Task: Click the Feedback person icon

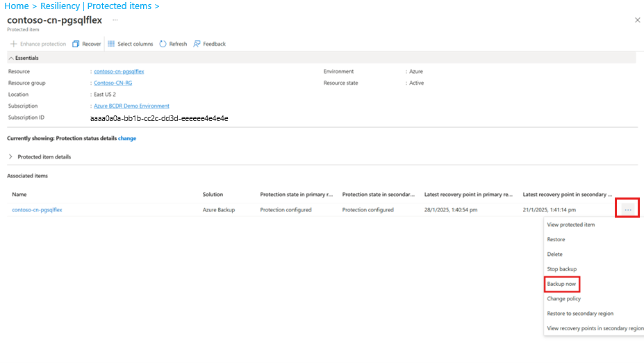Action: click(x=197, y=44)
